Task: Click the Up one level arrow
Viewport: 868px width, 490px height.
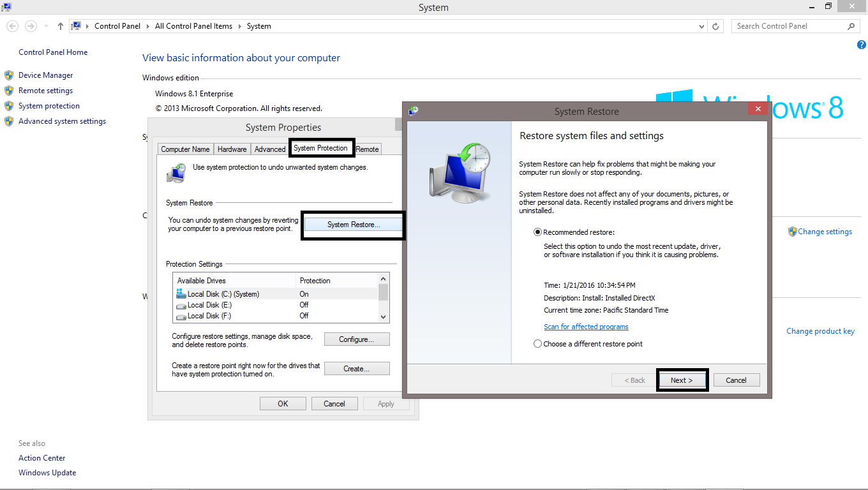Action: pos(61,26)
